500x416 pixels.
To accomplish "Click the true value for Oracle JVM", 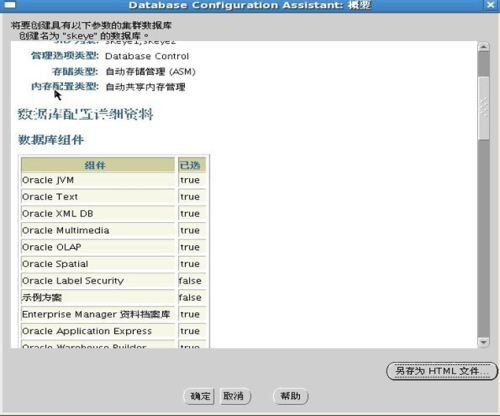I will [190, 180].
